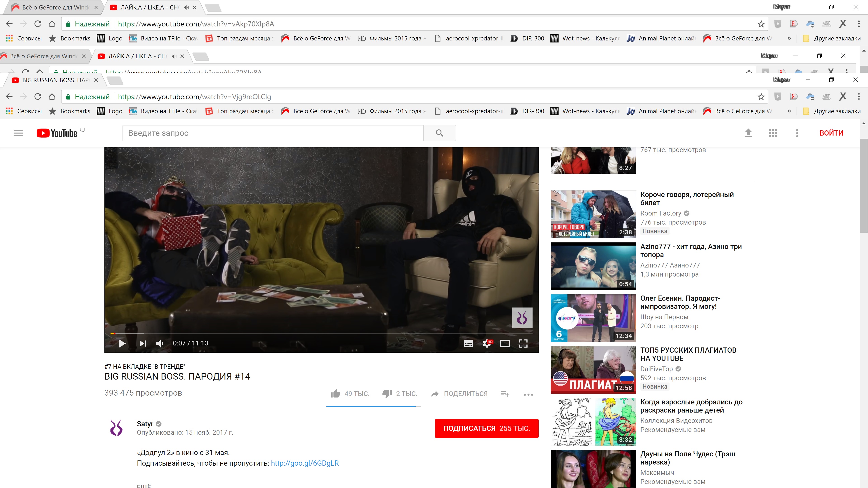Viewport: 868px width, 488px height.
Task: Play the paused video
Action: click(x=122, y=343)
